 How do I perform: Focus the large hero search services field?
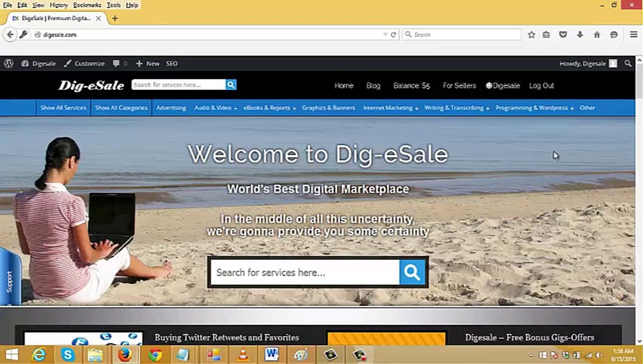304,272
